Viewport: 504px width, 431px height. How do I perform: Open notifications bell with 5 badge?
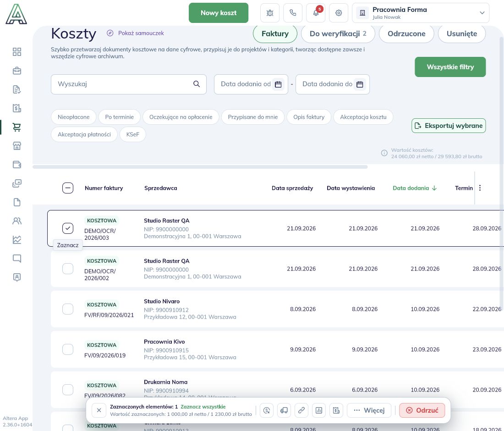(x=316, y=13)
